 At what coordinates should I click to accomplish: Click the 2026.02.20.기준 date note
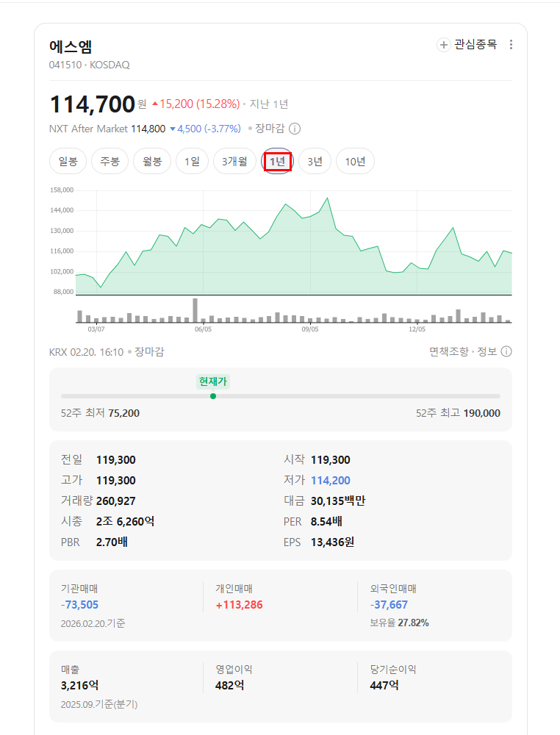(93, 623)
